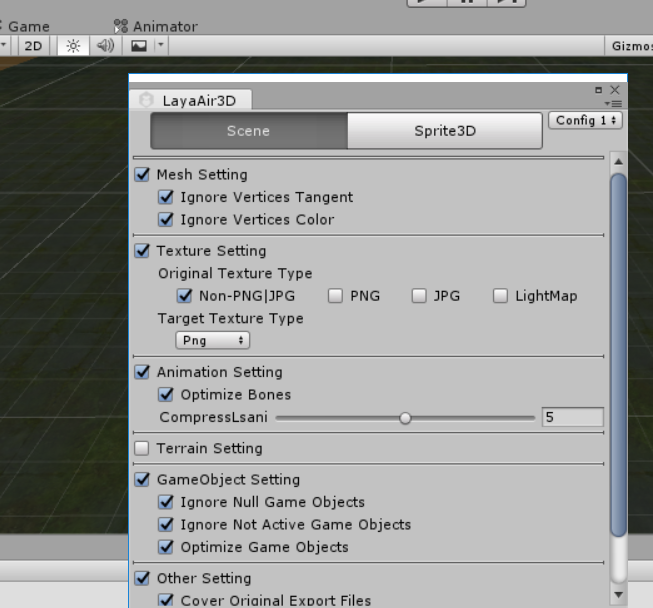Image resolution: width=653 pixels, height=608 pixels.
Task: Toggle scene lighting sun icon
Action: [x=72, y=46]
